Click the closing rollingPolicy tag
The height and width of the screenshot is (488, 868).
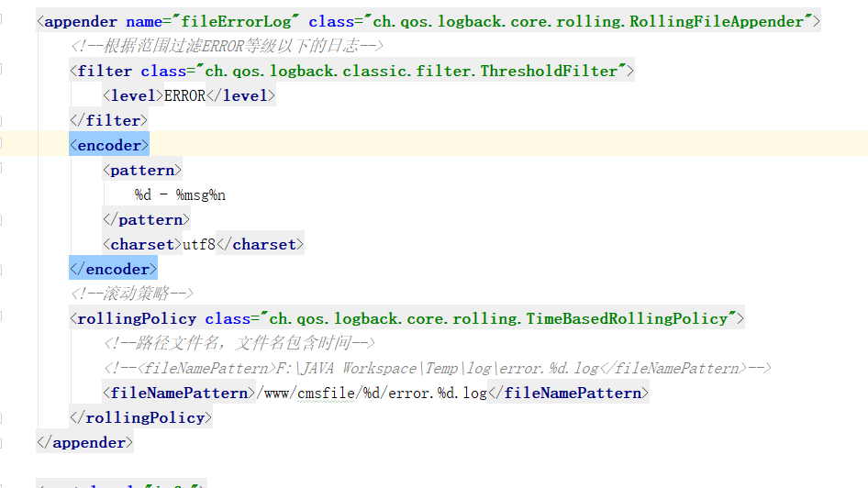pyautogui.click(x=141, y=417)
